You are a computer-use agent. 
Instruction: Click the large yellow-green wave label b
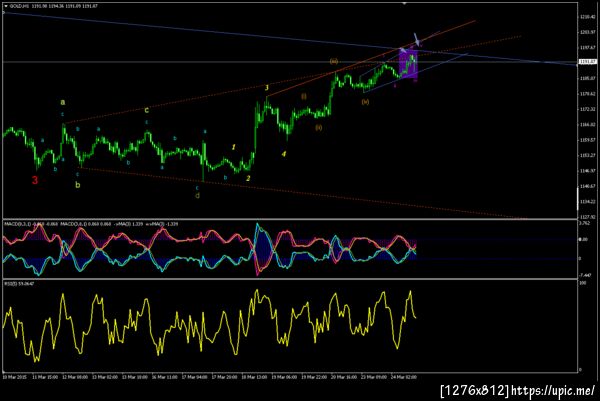pos(78,185)
